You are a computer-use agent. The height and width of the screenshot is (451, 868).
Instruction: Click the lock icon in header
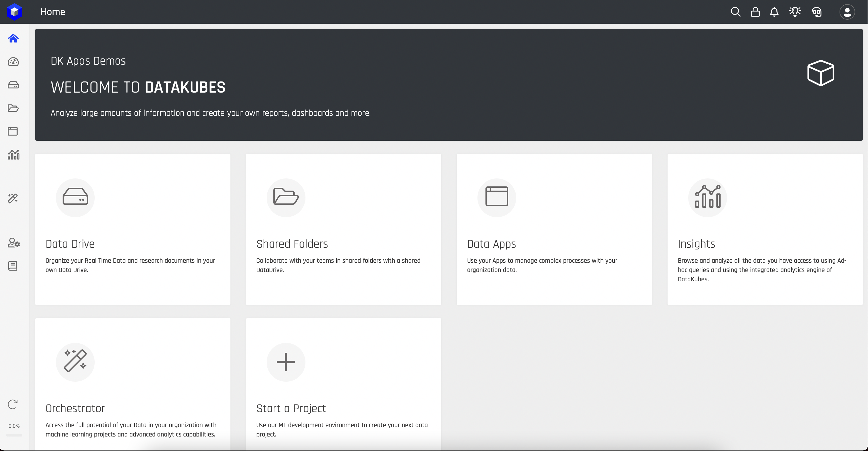tap(755, 12)
